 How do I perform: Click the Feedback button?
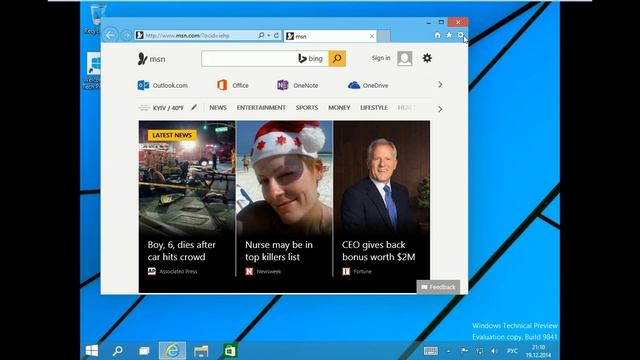tap(438, 287)
